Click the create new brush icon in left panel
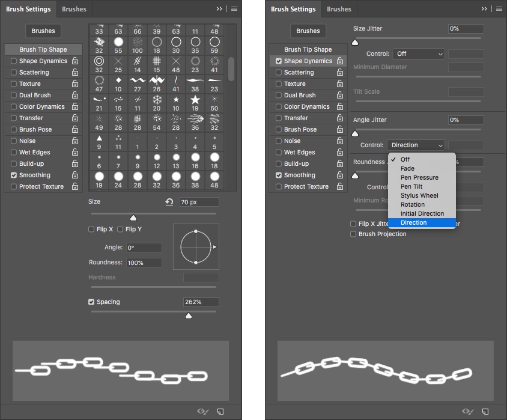Image resolution: width=507 pixels, height=420 pixels. 220,411
